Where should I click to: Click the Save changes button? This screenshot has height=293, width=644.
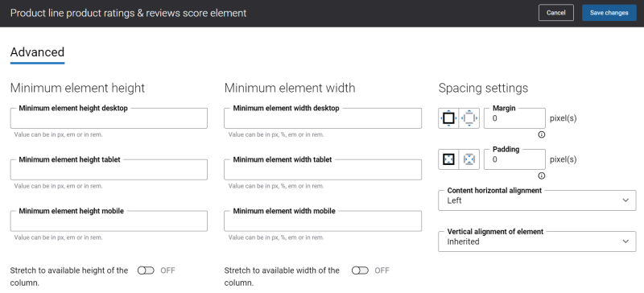click(609, 13)
